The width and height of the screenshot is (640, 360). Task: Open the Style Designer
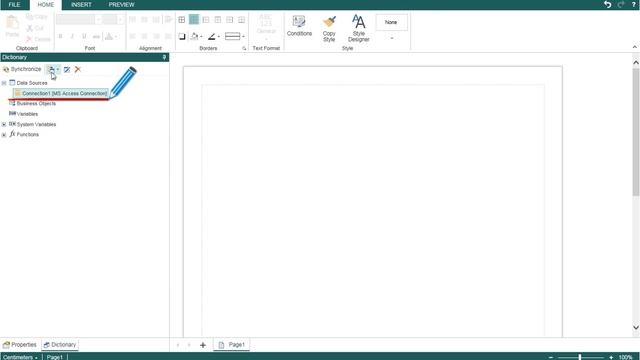coord(358,28)
